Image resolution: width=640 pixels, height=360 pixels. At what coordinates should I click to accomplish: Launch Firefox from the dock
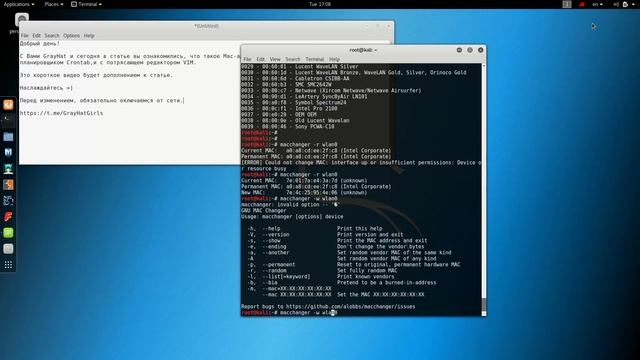coord(8,105)
